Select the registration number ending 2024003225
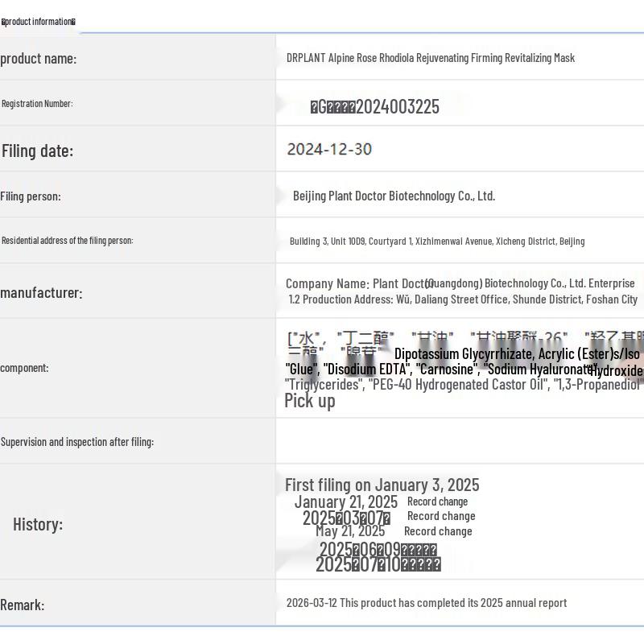 tap(374, 107)
